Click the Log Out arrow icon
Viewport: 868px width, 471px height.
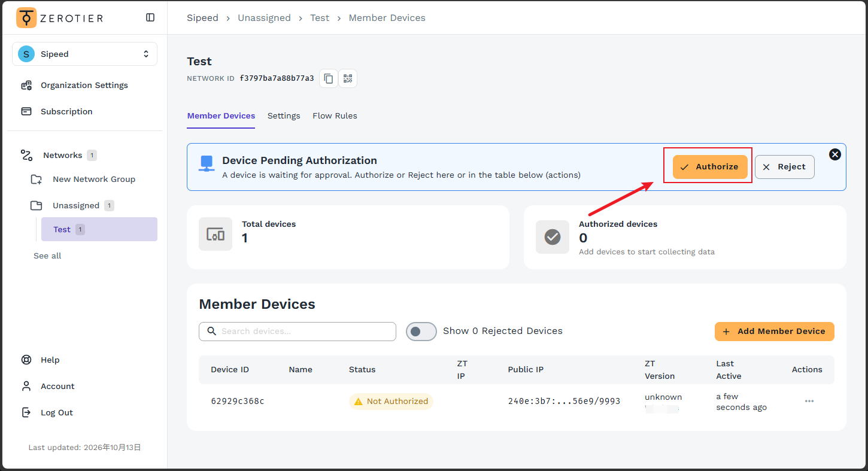click(x=26, y=412)
